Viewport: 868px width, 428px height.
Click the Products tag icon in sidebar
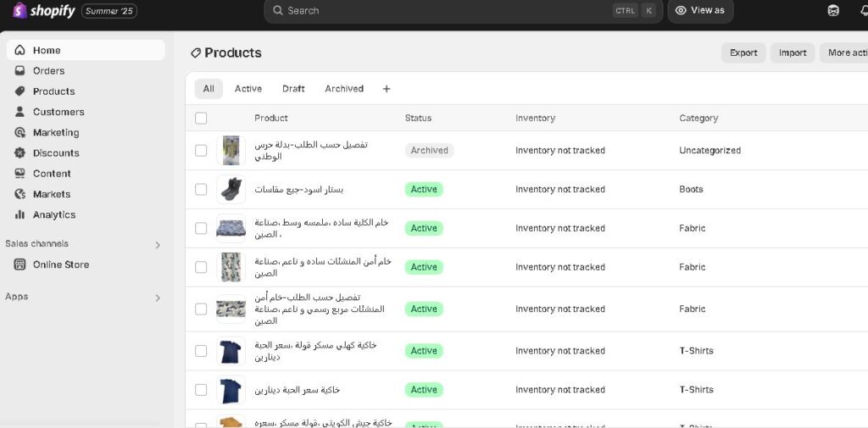click(x=20, y=92)
